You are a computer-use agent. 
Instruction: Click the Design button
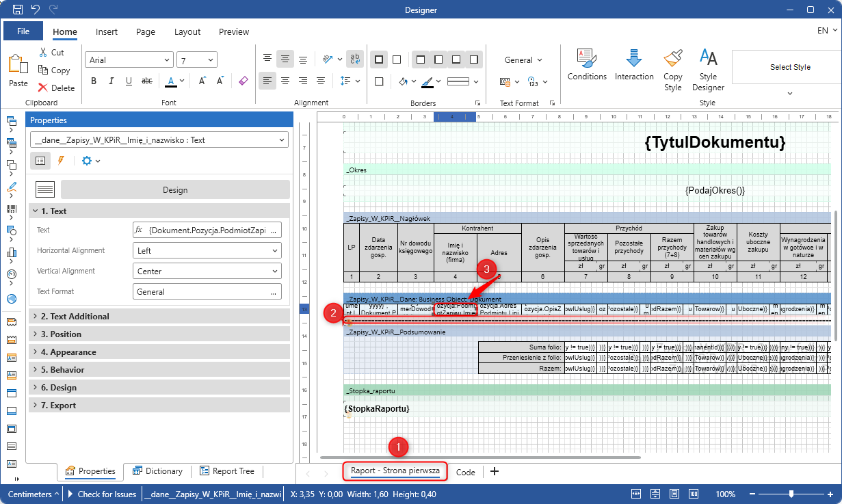175,189
